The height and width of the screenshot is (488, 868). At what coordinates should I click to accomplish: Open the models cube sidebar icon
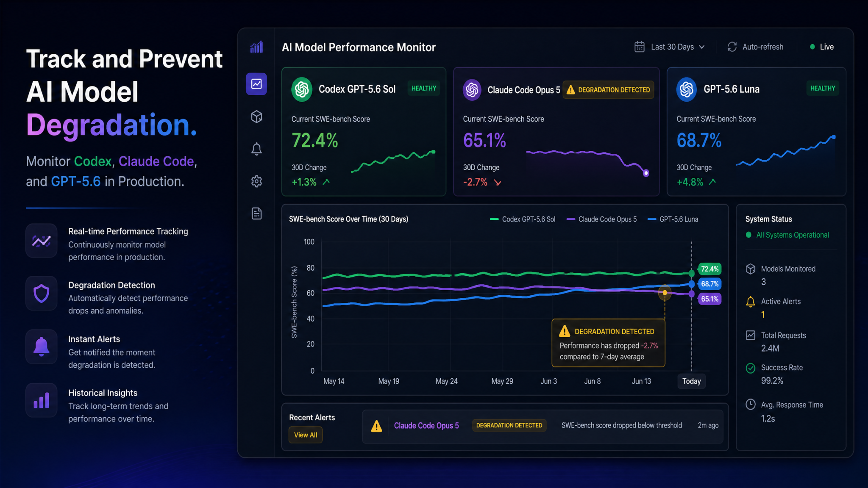[x=256, y=116]
